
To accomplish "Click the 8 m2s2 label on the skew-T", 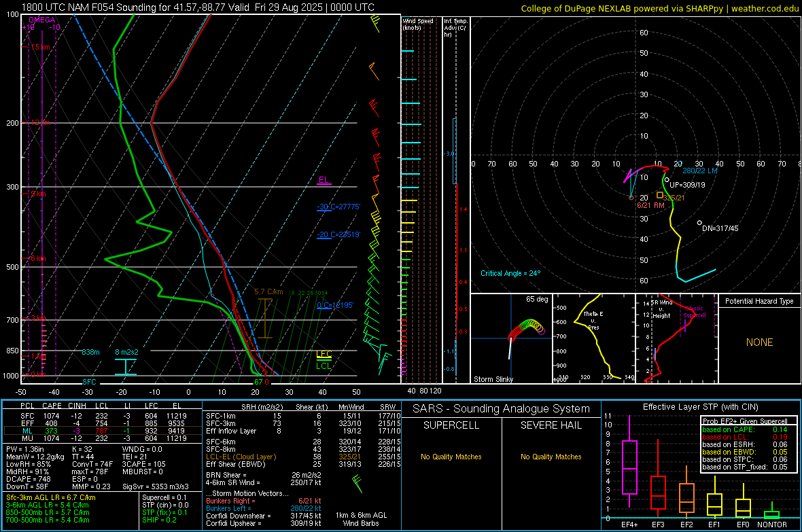I will point(126,352).
